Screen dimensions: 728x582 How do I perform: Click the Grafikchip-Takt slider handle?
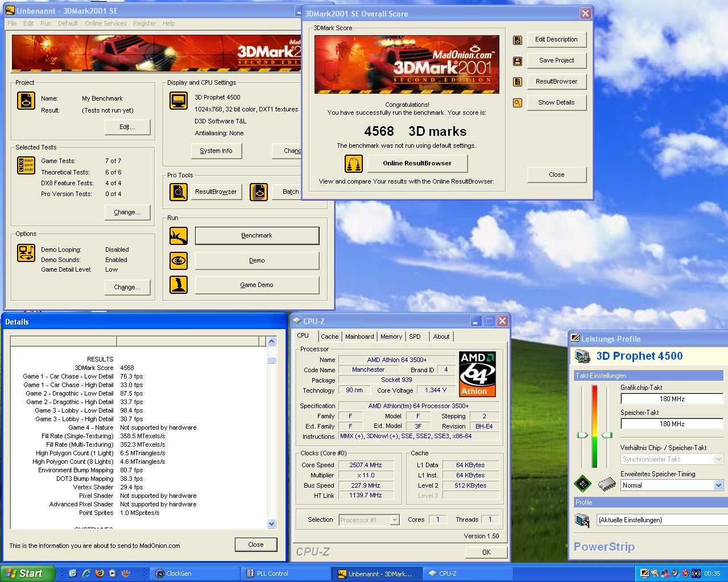pos(582,435)
